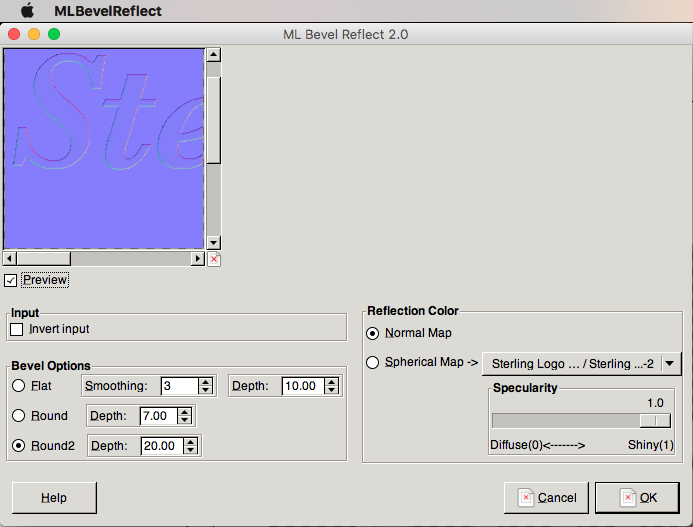This screenshot has width=693, height=527.
Task: Click the preview vertical scrollbar up arrow
Action: pyautogui.click(x=214, y=55)
